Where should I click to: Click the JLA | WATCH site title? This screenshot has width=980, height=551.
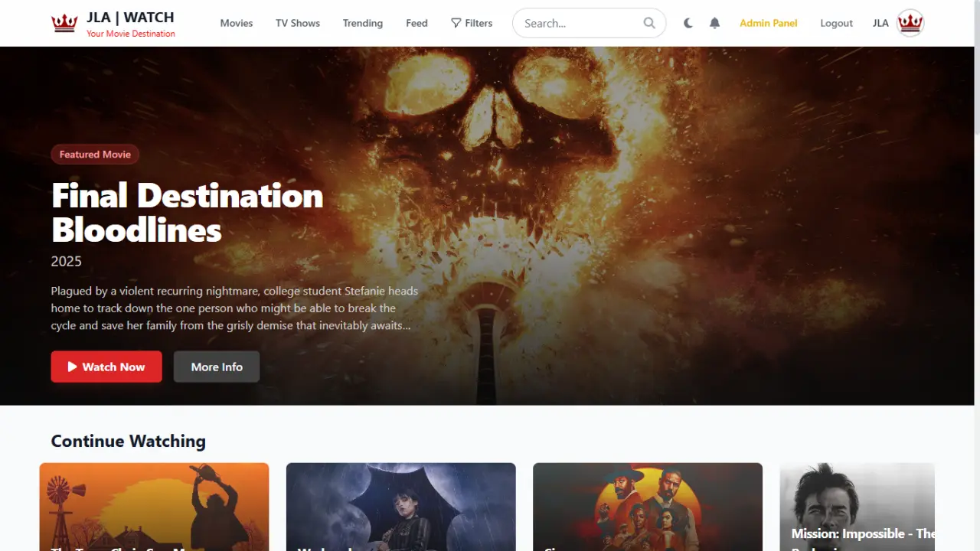point(130,17)
